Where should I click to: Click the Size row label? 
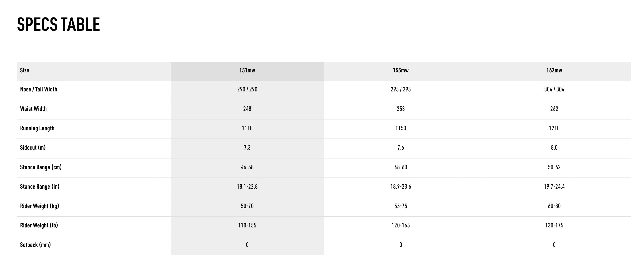tap(25, 70)
